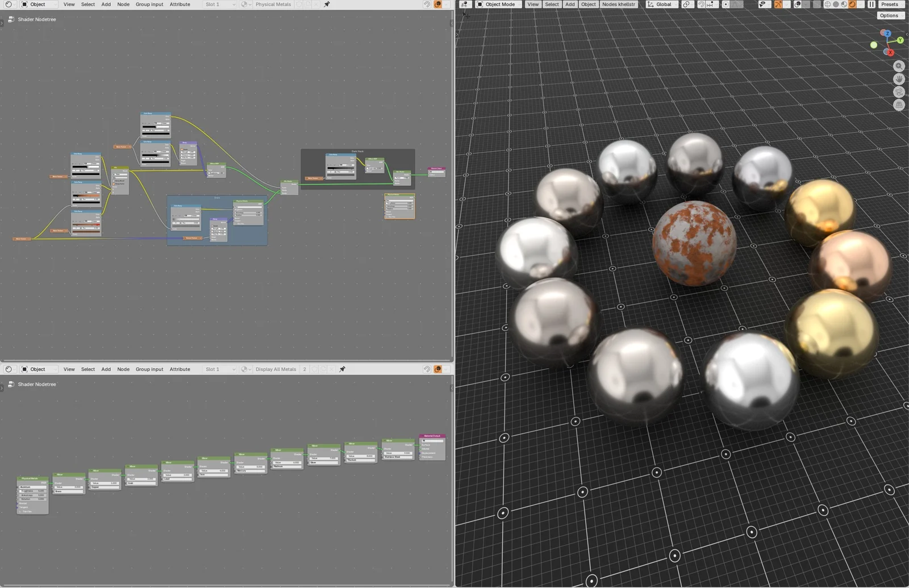The width and height of the screenshot is (909, 588).
Task: Activate the camera view icon in the viewport
Action: 899,92
